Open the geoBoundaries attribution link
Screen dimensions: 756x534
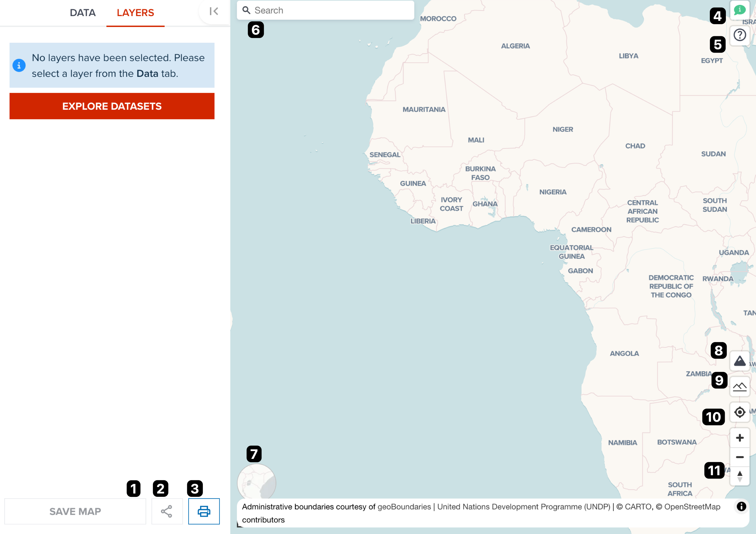coord(404,507)
